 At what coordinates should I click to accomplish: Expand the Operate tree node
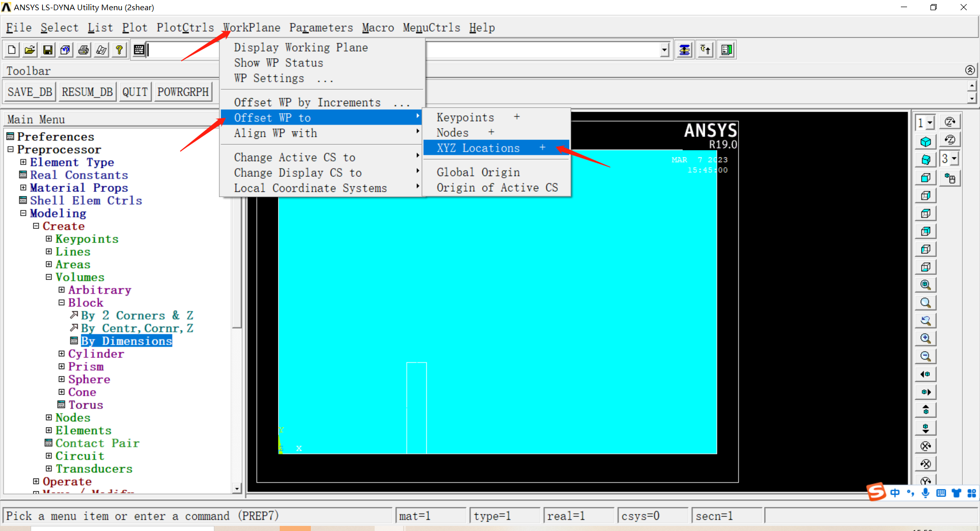[x=36, y=481]
